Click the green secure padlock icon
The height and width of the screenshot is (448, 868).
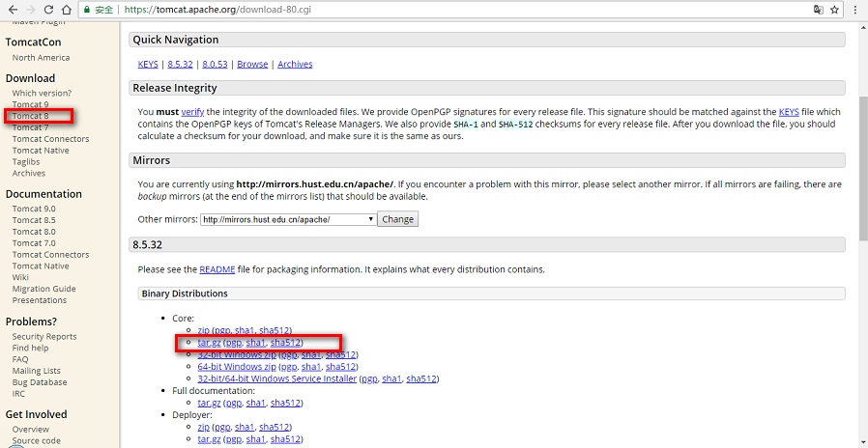(x=86, y=10)
